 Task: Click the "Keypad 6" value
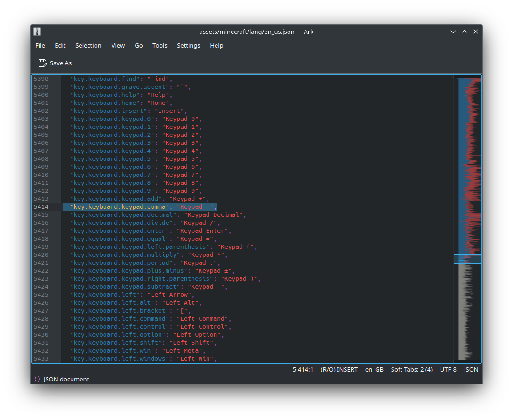point(180,166)
